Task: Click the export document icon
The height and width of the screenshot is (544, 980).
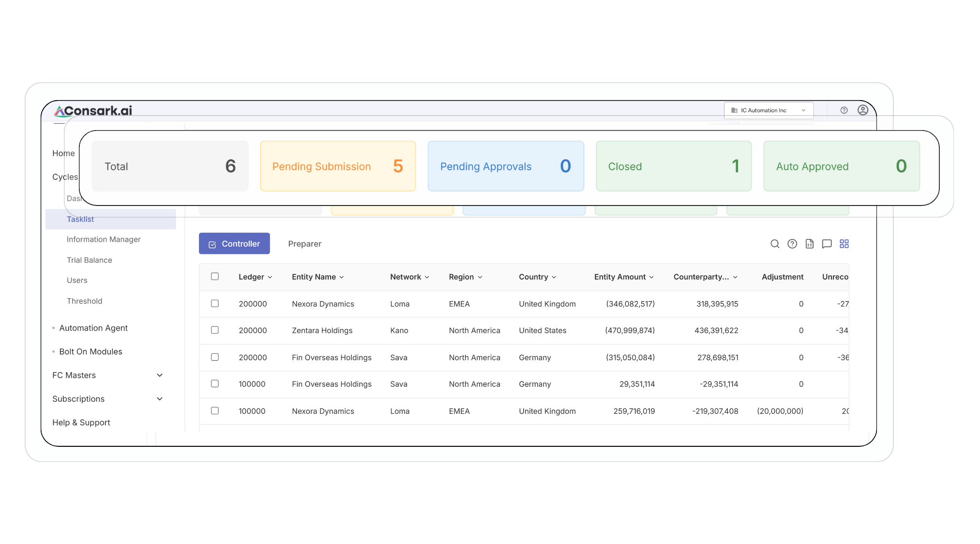Action: point(810,244)
